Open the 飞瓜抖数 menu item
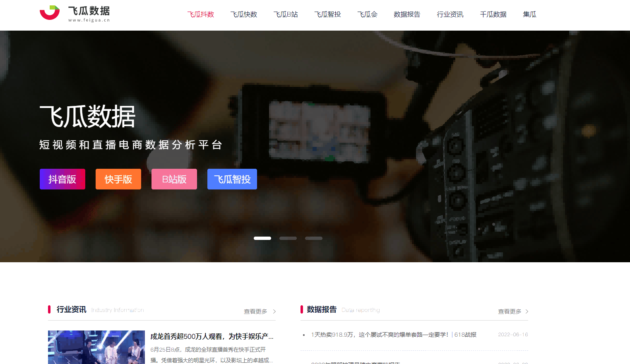The height and width of the screenshot is (364, 630). (201, 14)
